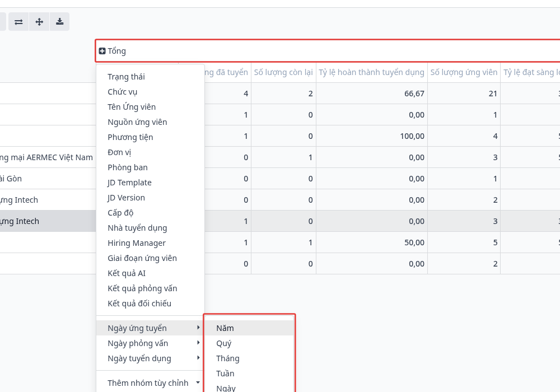Click the 21 candidates cell
560x392 pixels.
pos(464,94)
